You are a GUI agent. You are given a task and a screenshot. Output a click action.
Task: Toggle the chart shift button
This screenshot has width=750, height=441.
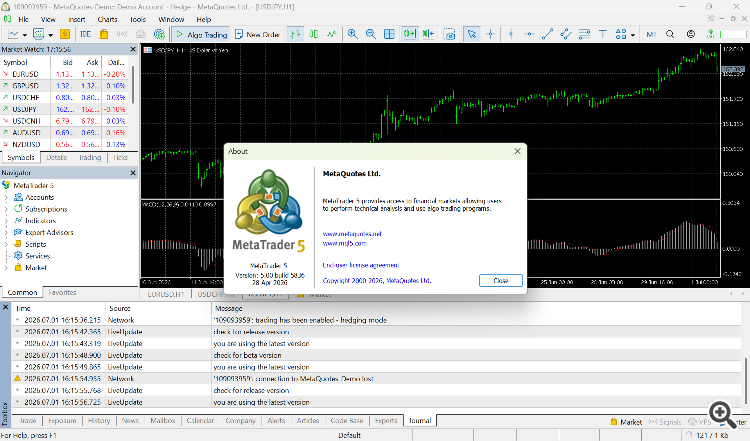429,34
